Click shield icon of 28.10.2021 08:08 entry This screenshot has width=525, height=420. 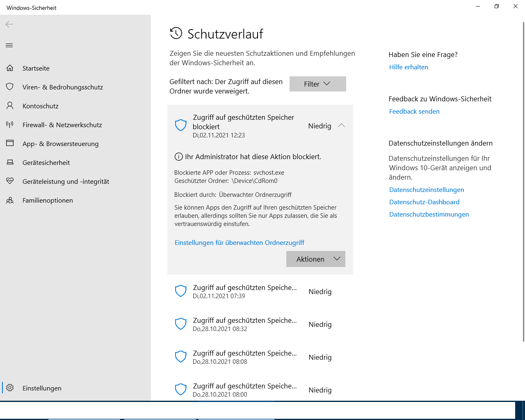point(181,357)
